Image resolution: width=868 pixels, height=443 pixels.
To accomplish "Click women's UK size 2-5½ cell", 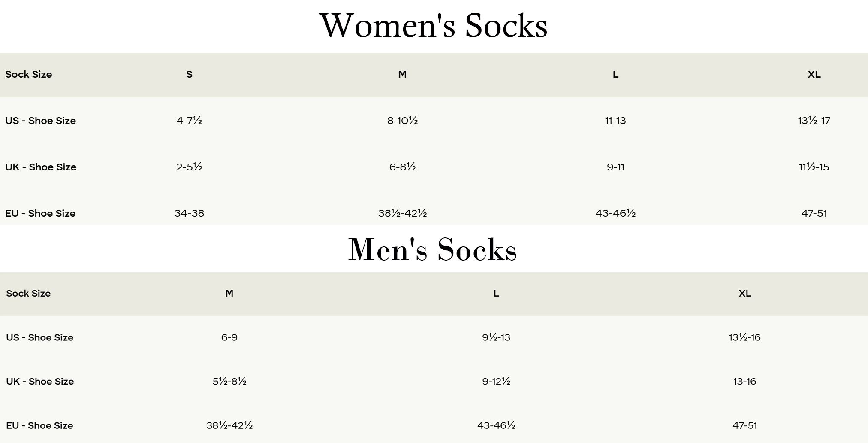I will (189, 167).
